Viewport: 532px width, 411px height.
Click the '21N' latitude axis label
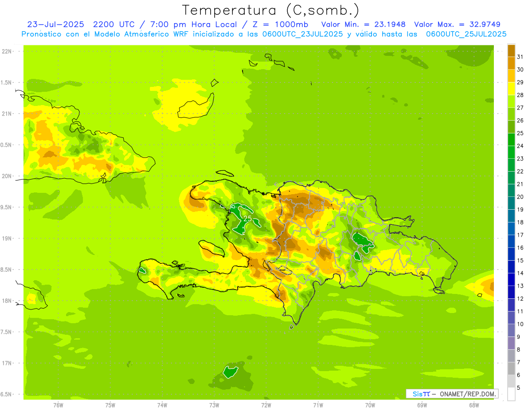click(x=7, y=114)
